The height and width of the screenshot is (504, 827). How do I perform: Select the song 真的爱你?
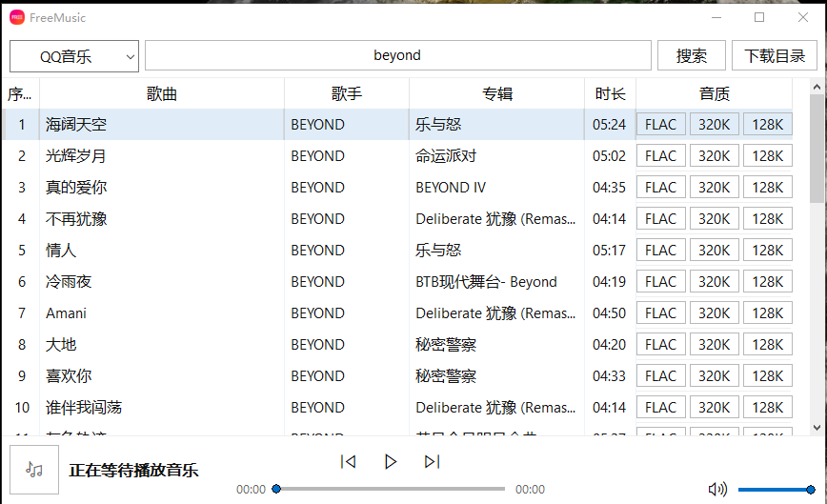76,187
